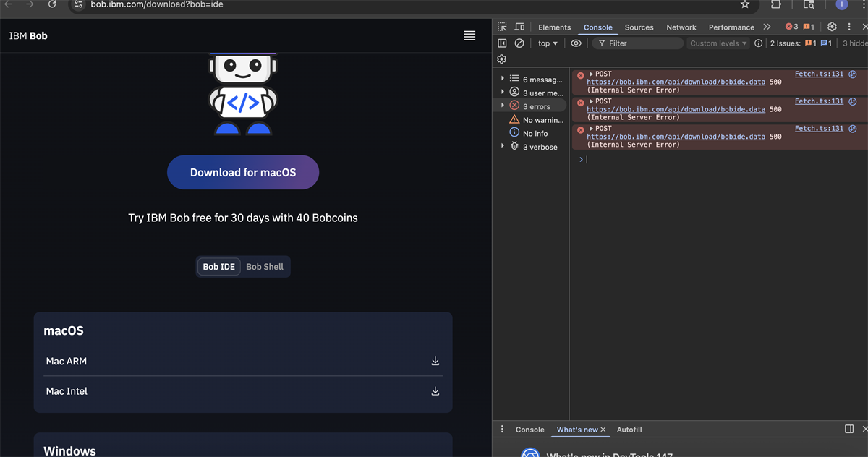
Task: Open the top JavaScript context dropdown
Action: (x=548, y=43)
